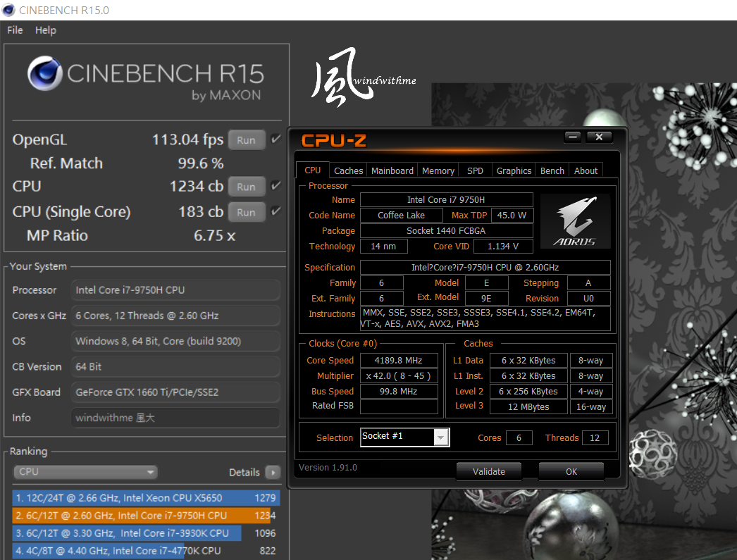
Task: Click the Level 3 cache value 12 MBytes
Action: 528,407
